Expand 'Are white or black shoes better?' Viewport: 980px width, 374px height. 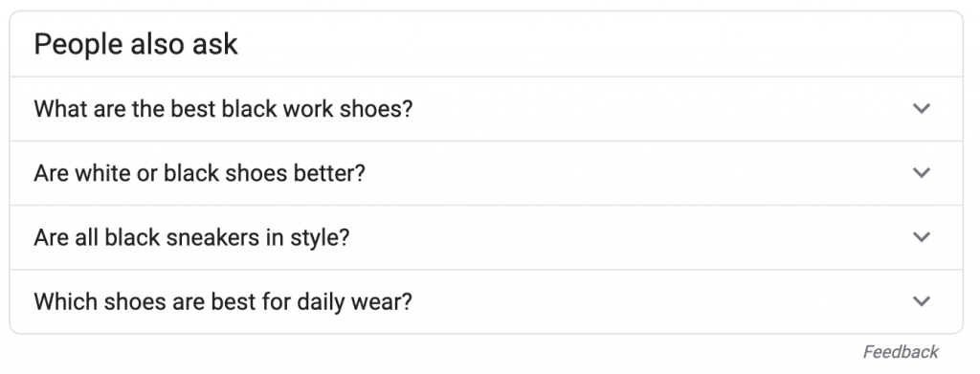486,173
